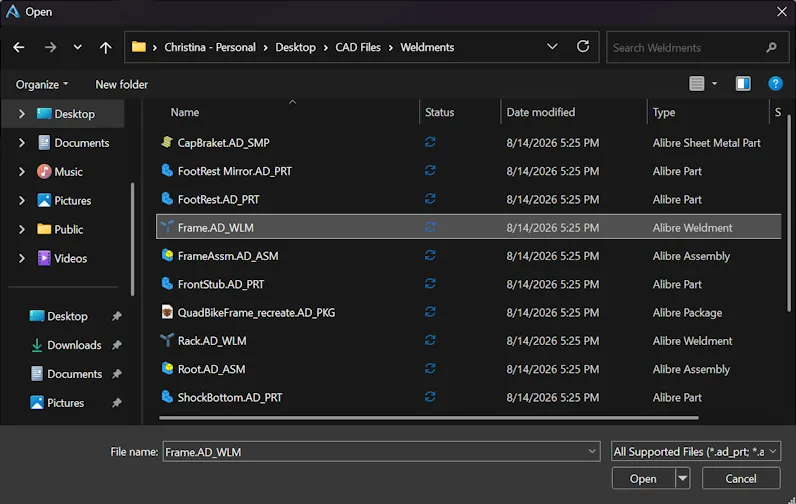796x504 pixels.
Task: Go forward with the right arrow
Action: pyautogui.click(x=50, y=47)
